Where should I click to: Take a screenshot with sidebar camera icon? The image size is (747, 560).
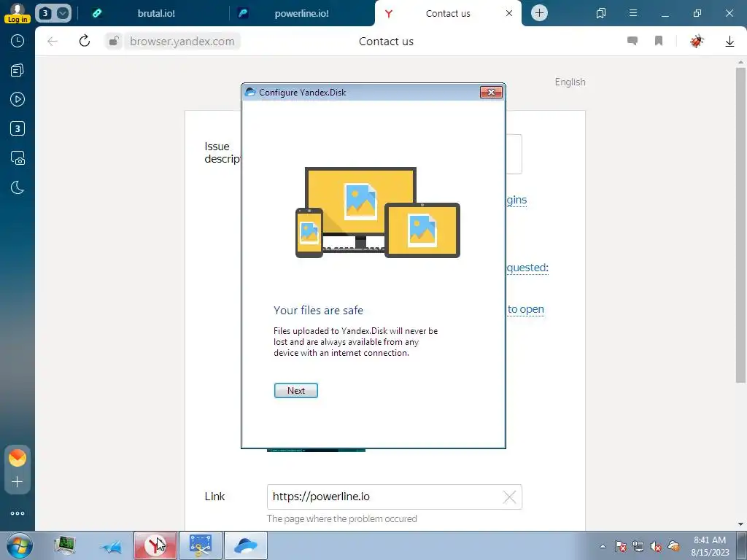(18, 158)
